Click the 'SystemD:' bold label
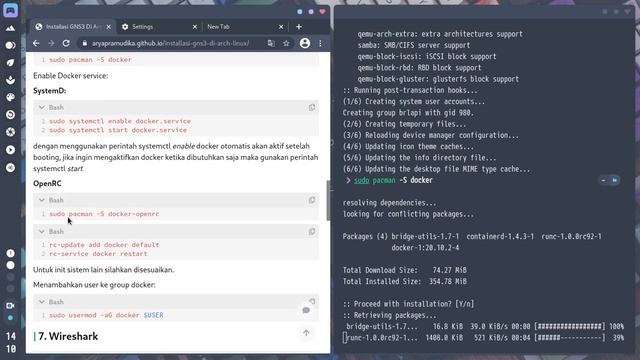 coord(49,91)
